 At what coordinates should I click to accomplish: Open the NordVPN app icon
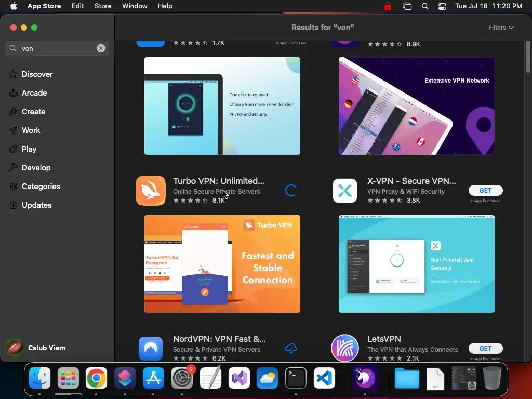(151, 348)
